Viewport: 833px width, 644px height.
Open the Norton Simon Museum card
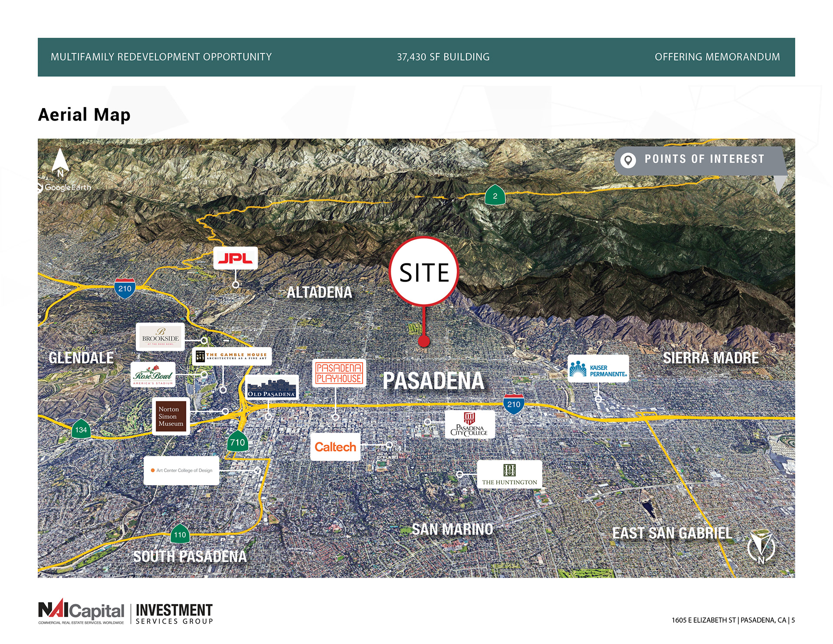tap(171, 416)
